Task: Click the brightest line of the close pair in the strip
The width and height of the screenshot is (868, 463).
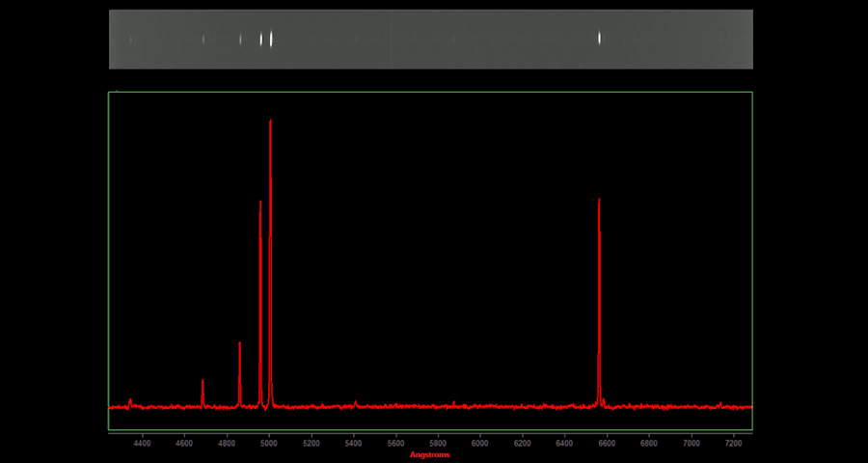Action: pyautogui.click(x=271, y=39)
